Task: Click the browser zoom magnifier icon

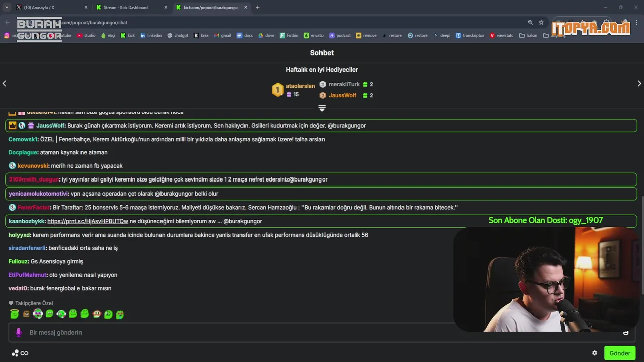Action: [530, 23]
